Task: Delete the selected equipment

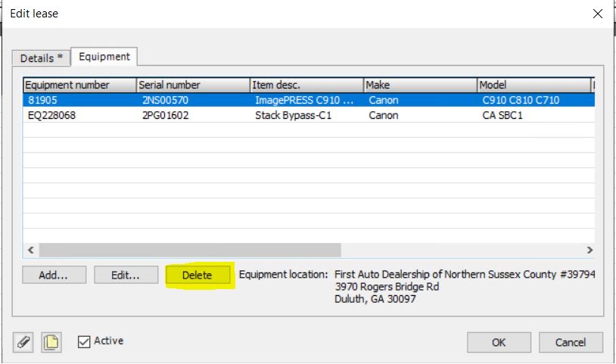Action: 198,275
